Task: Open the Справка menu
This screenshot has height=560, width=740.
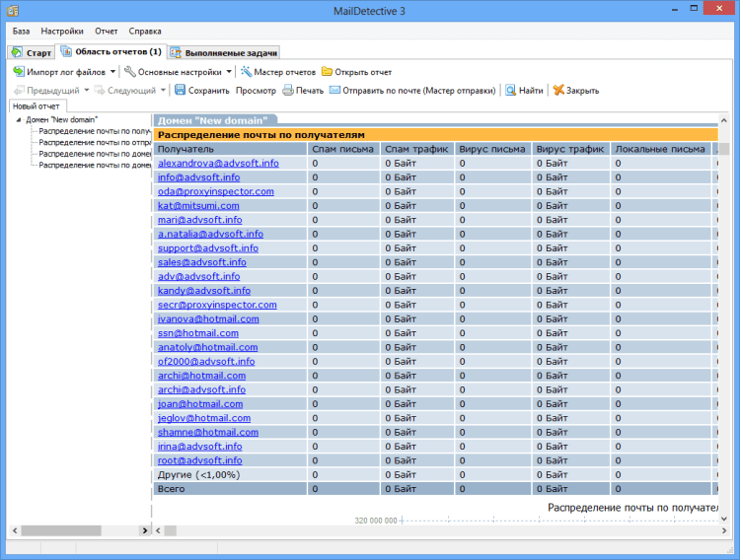Action: (x=145, y=31)
